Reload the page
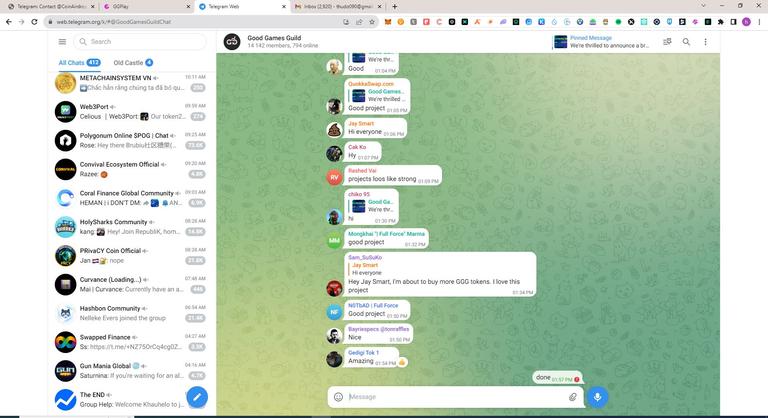The width and height of the screenshot is (768, 418). tap(34, 22)
